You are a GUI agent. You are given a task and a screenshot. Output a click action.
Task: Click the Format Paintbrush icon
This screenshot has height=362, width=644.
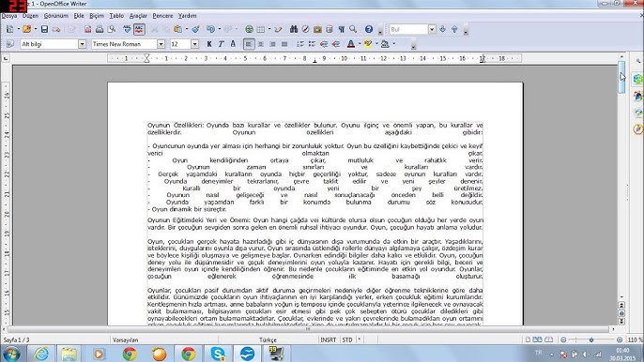(x=196, y=30)
